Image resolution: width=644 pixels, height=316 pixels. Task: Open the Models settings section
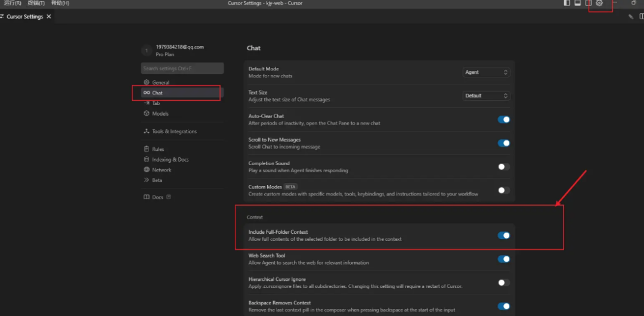pyautogui.click(x=160, y=113)
